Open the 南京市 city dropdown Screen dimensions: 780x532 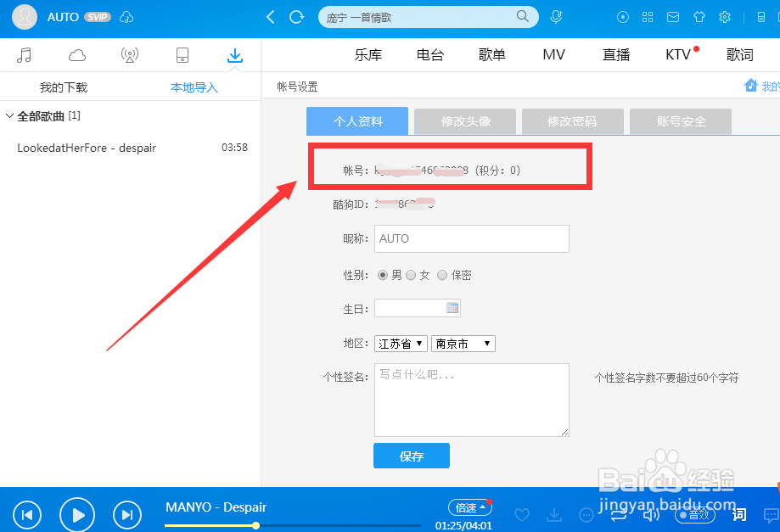pos(463,344)
